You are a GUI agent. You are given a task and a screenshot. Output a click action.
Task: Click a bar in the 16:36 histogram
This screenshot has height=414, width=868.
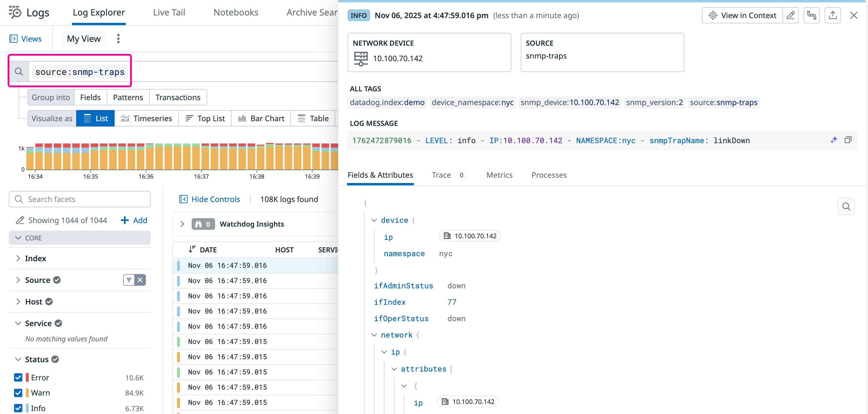pyautogui.click(x=150, y=158)
